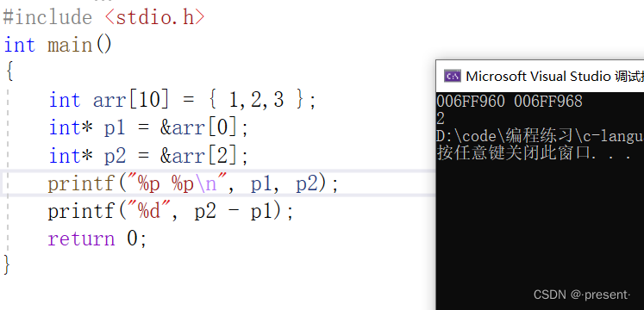Click the int main() declaration line
The image size is (644, 310).
58,45
